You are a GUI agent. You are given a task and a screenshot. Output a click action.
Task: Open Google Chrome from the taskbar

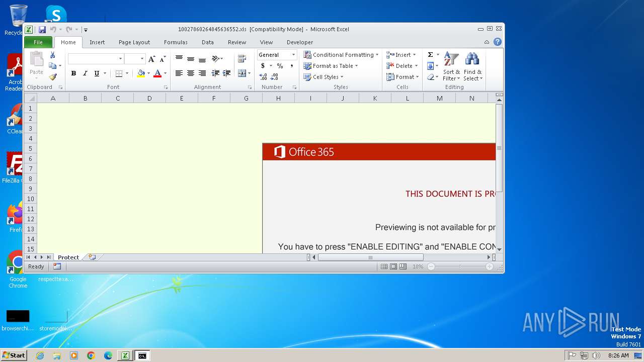(91, 355)
